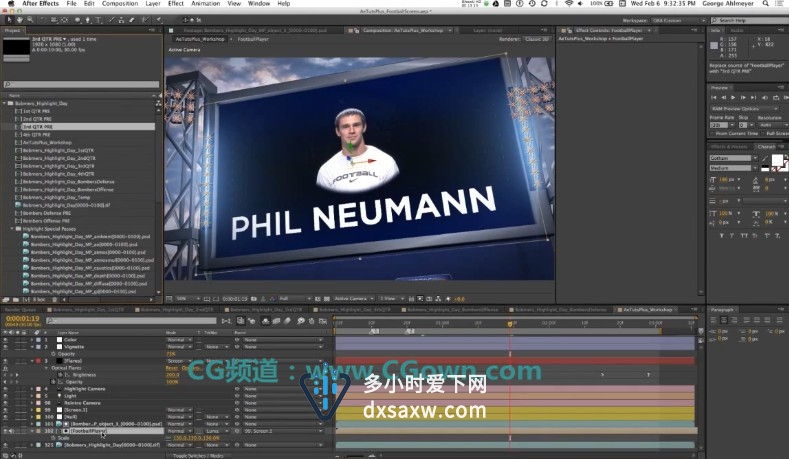The height and width of the screenshot is (459, 789).
Task: Collapse the Vignette layer triangle
Action: (32, 347)
